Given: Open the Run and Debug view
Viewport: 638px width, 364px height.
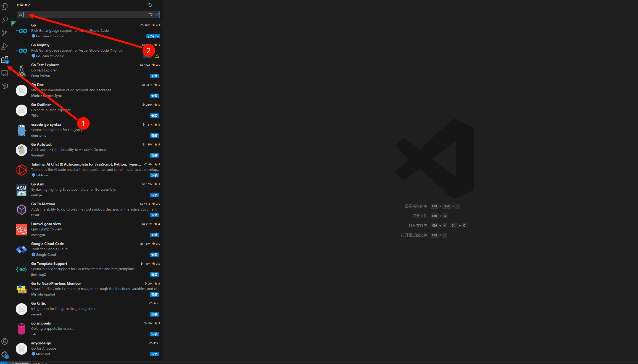Looking at the screenshot, I should (5, 46).
